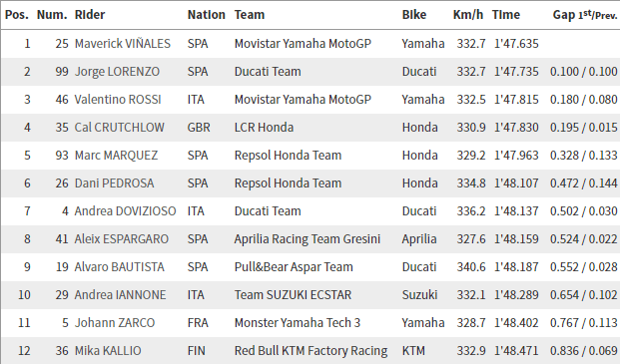Select Johann ZARCO rider name

tap(115, 323)
